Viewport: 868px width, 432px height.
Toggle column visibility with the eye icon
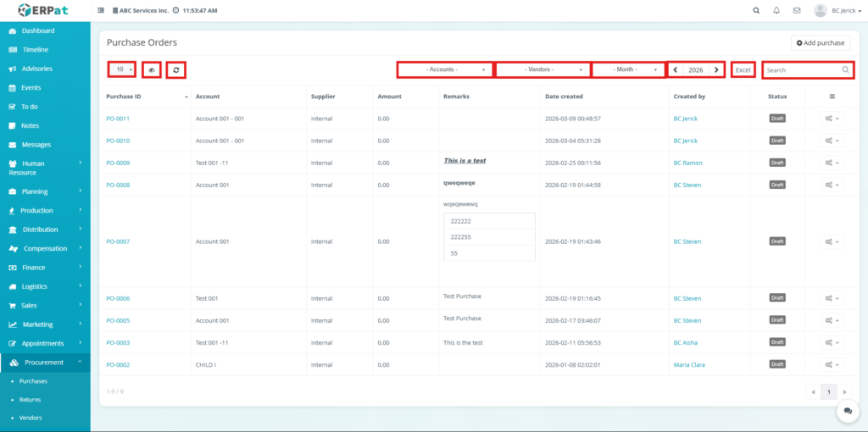151,70
